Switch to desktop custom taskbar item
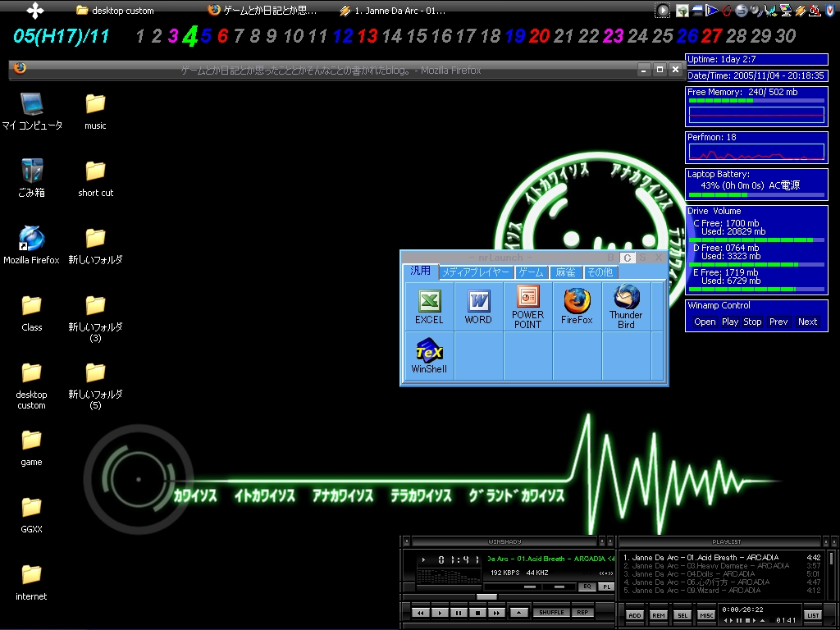The width and height of the screenshot is (840, 630). [x=115, y=10]
